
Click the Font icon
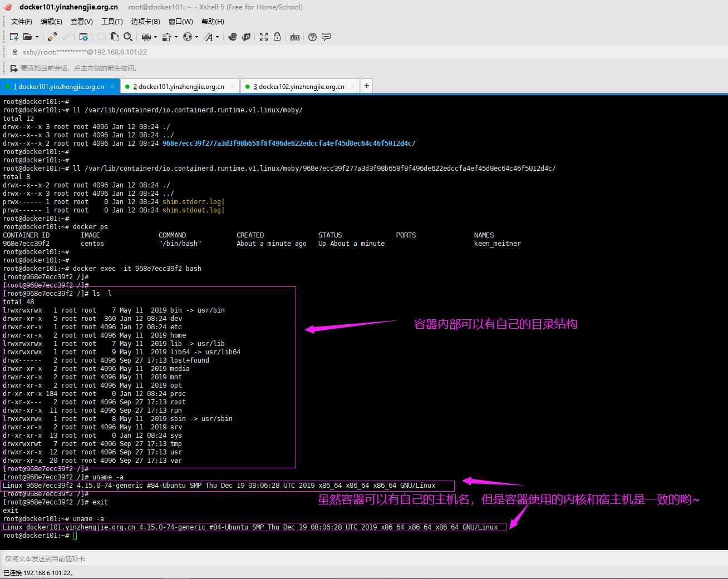click(208, 37)
